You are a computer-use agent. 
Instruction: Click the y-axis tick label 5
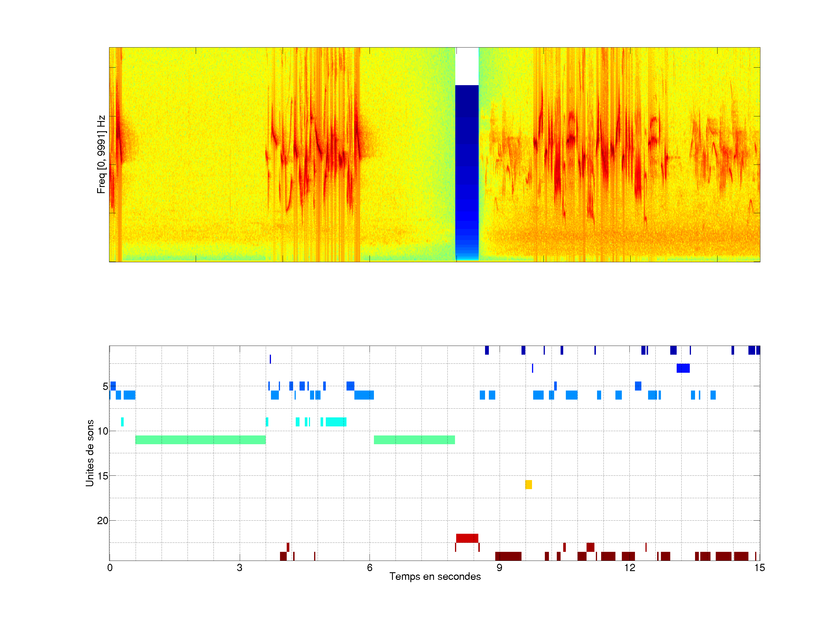[x=105, y=386]
